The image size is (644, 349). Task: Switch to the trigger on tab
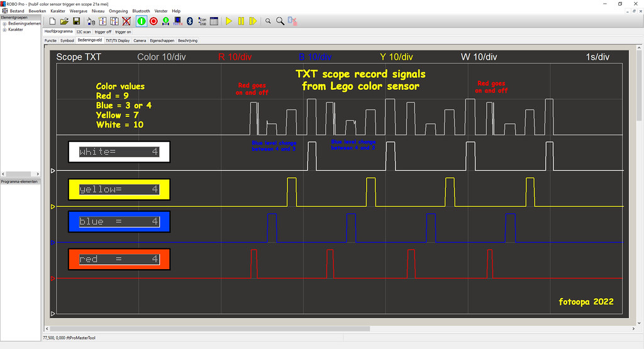coord(123,31)
